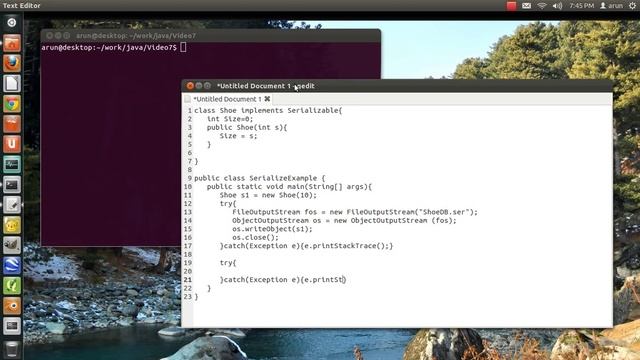Image resolution: width=640 pixels, height=360 pixels.
Task: Open the system power gear menu
Action: click(x=632, y=6)
